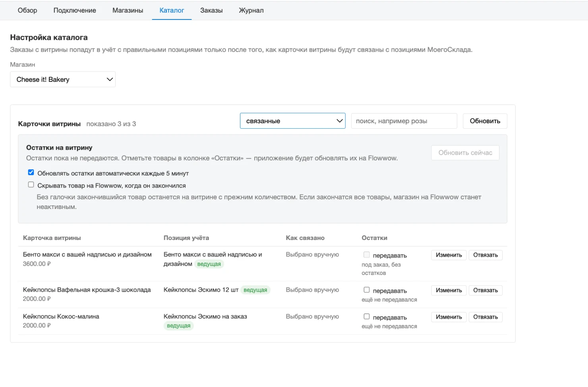Click card name 'Кейкпопсы Вафельная крошка-3 шоколада'

tap(87, 290)
